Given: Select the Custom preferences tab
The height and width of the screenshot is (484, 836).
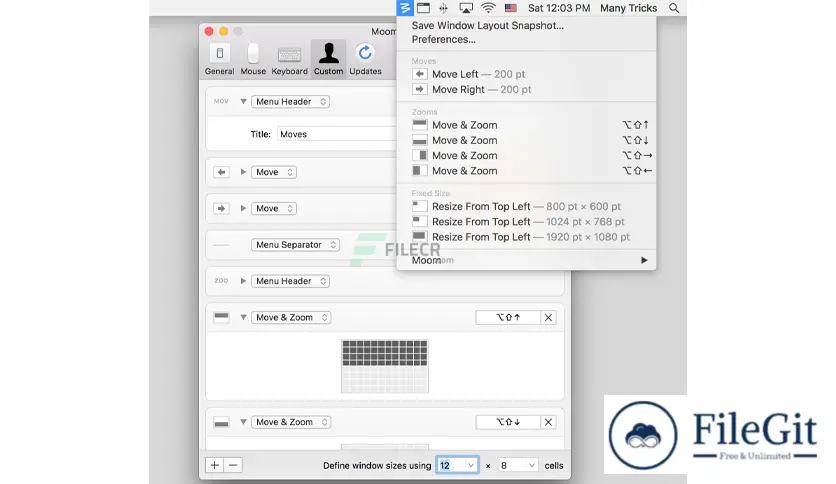Looking at the screenshot, I should point(328,59).
